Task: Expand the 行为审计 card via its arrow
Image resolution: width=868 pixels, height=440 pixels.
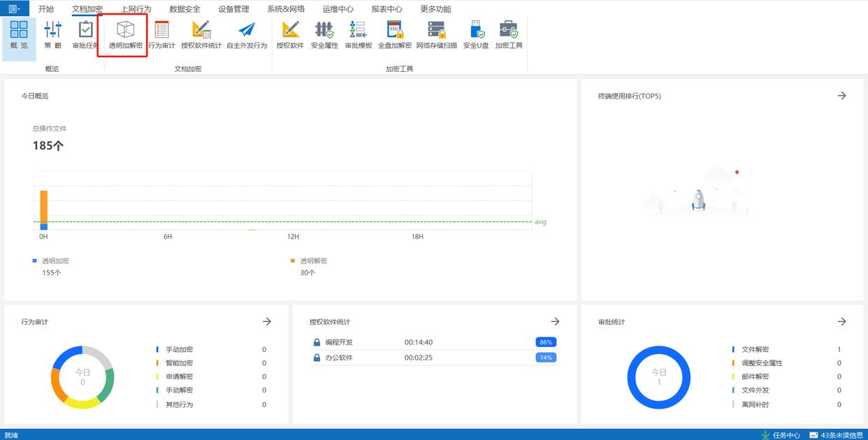Action: pos(266,321)
